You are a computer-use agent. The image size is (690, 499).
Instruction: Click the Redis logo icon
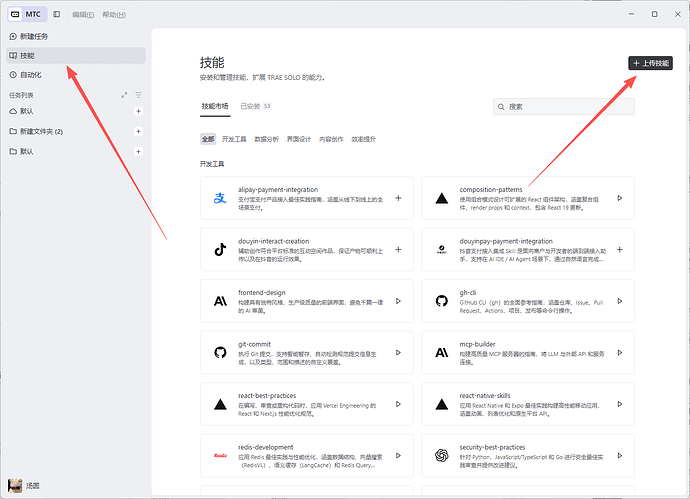click(x=220, y=455)
